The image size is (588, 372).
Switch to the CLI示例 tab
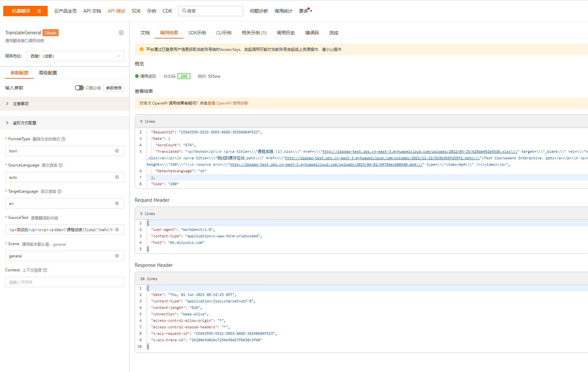click(x=224, y=33)
